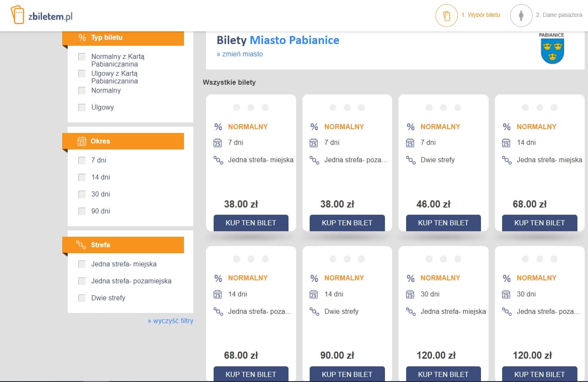Go to the 2. Dane pasażera step
Image resolution: width=588 pixels, height=382 pixels.
(x=559, y=15)
